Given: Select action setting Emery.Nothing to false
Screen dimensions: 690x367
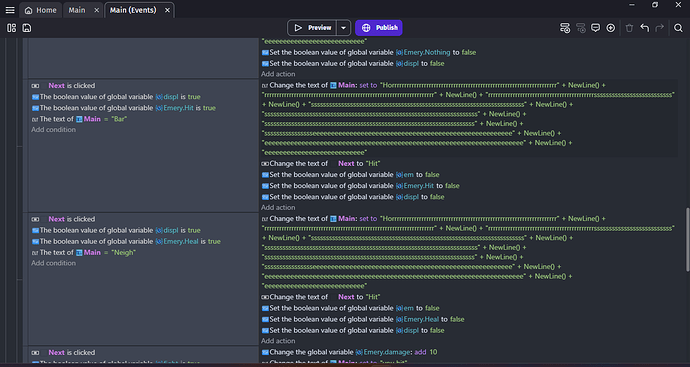Looking at the screenshot, I should pos(369,52).
